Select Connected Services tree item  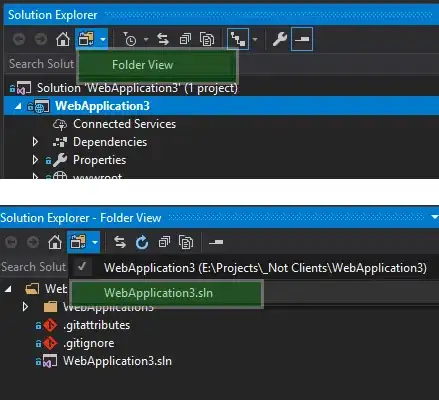pyautogui.click(x=124, y=124)
